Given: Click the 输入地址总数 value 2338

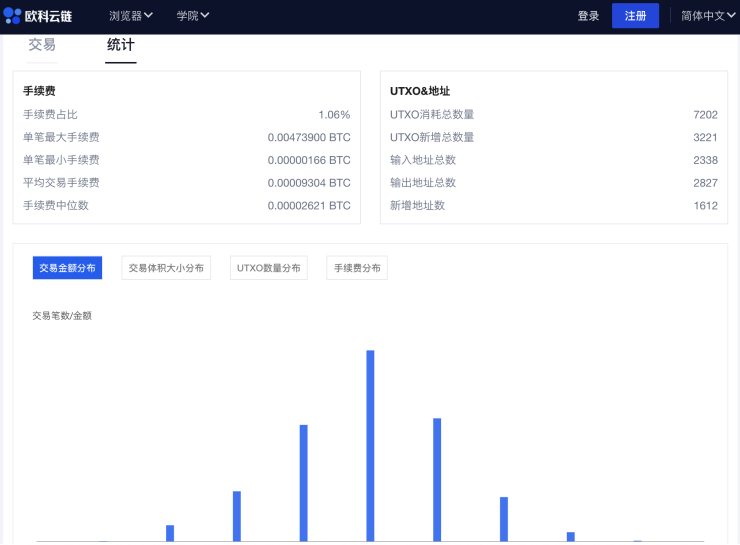Looking at the screenshot, I should click(706, 160).
